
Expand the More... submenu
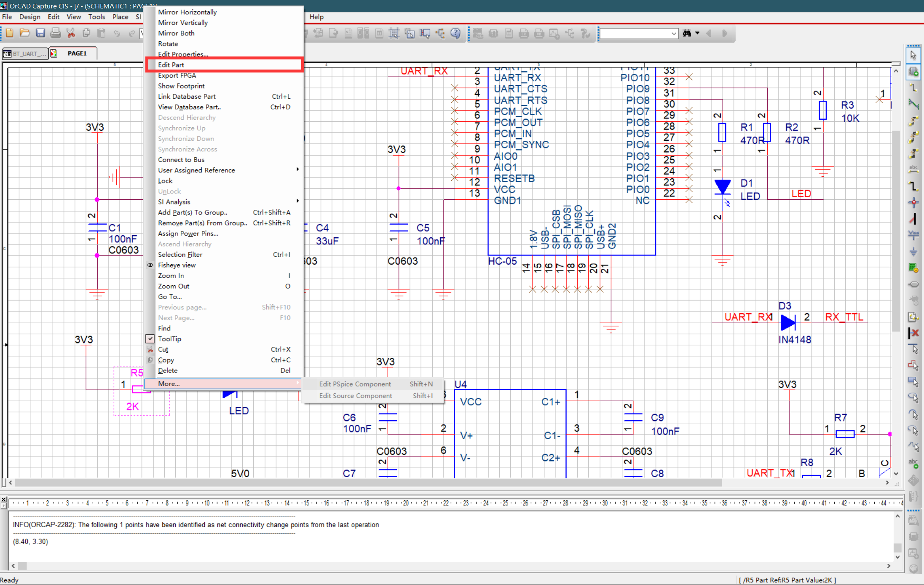pyautogui.click(x=223, y=384)
